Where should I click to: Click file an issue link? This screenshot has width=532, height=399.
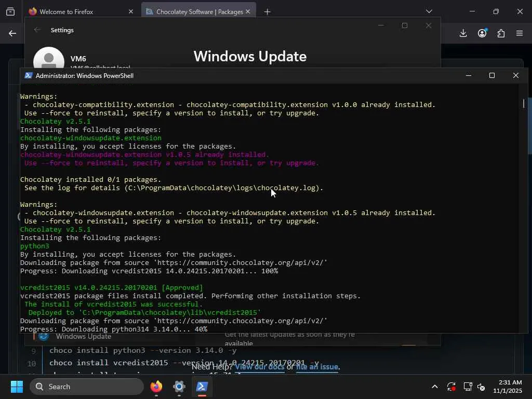click(x=317, y=367)
